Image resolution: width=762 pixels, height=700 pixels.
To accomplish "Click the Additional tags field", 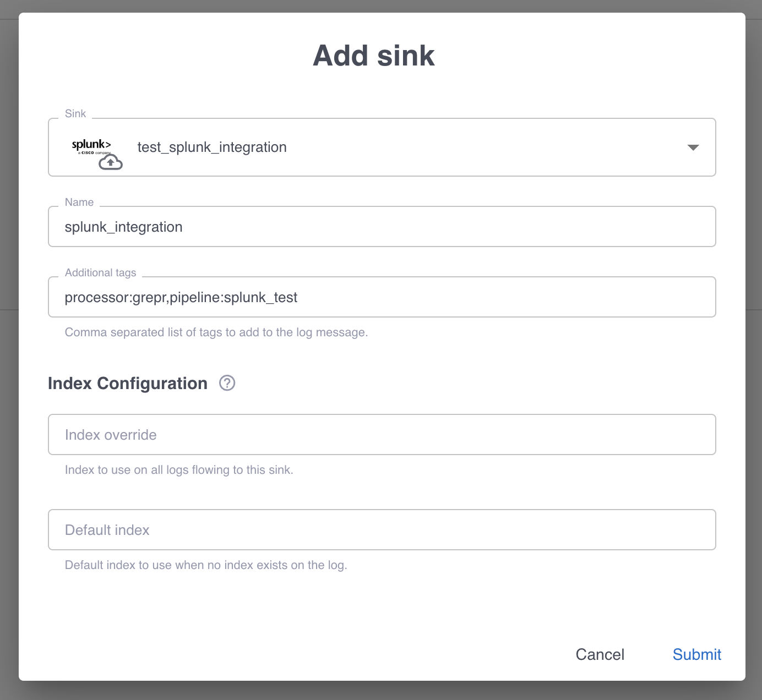I will tap(382, 297).
